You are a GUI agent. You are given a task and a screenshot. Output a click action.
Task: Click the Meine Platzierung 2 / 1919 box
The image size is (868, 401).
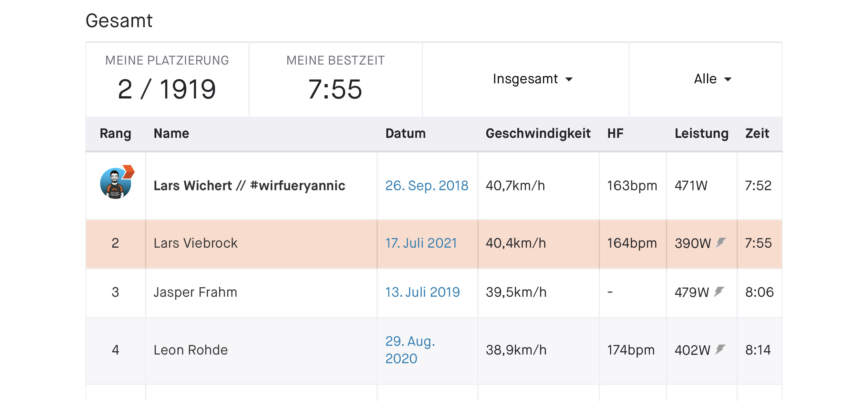[x=167, y=79]
